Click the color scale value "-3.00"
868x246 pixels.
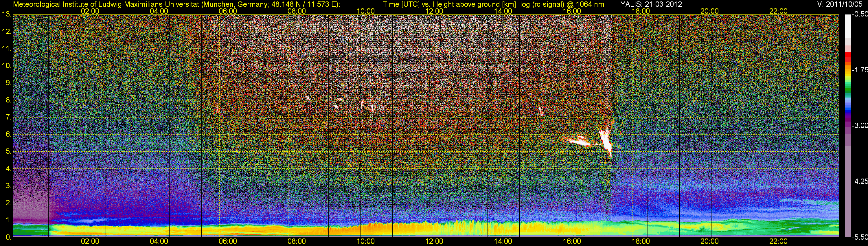[860, 126]
